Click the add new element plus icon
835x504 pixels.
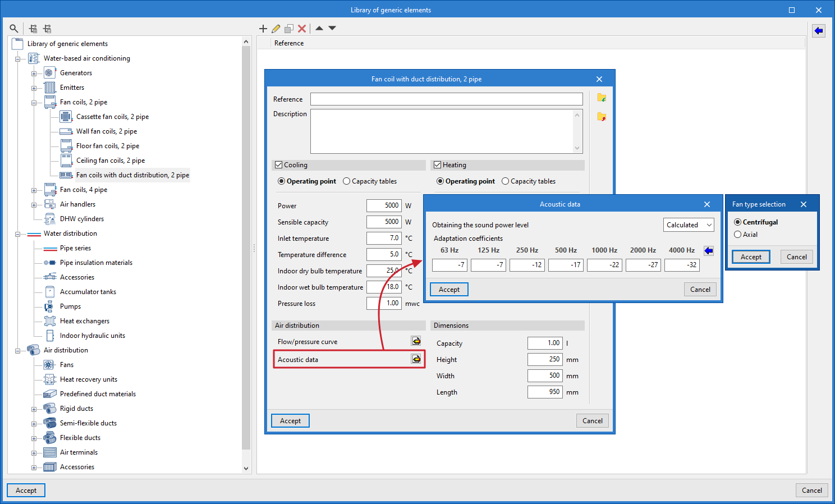(263, 28)
